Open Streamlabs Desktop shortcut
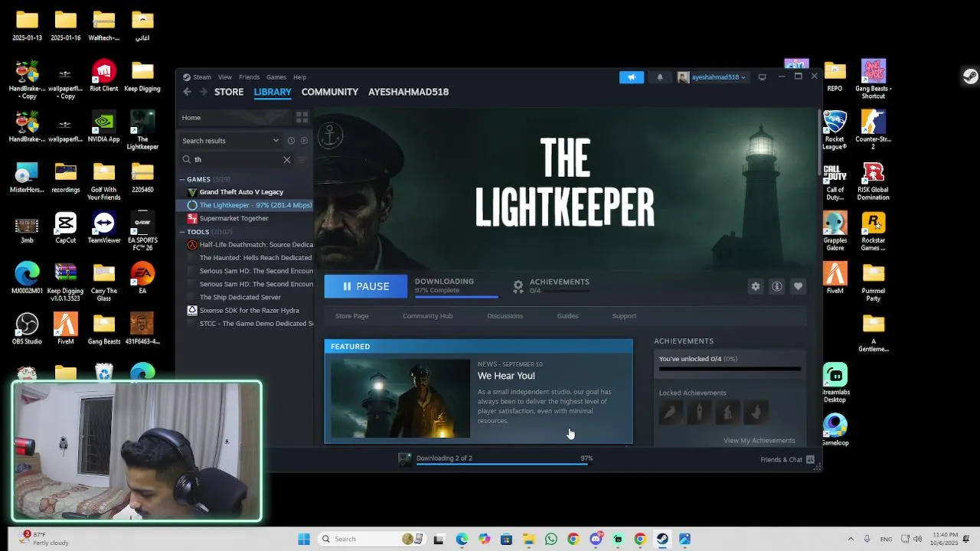 pyautogui.click(x=835, y=383)
